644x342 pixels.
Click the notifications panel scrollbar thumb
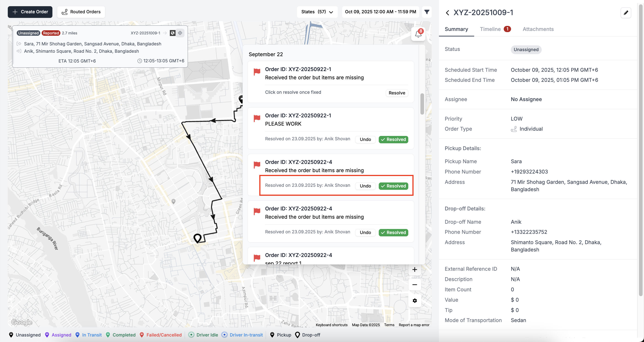(422, 104)
